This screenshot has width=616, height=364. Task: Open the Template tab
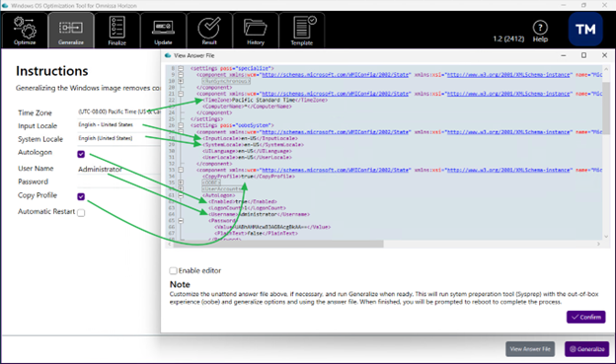coord(302,31)
